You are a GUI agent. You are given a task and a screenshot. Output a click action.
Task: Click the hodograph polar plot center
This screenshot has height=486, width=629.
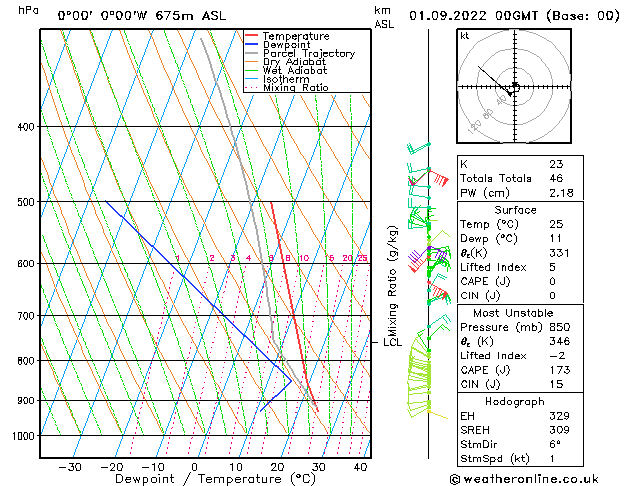coord(514,88)
